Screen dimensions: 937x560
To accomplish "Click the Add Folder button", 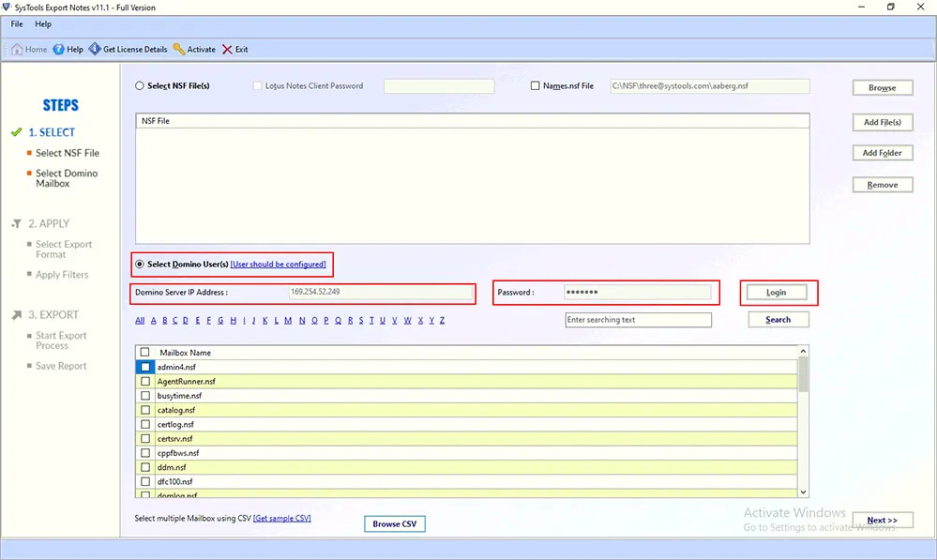I will point(882,152).
